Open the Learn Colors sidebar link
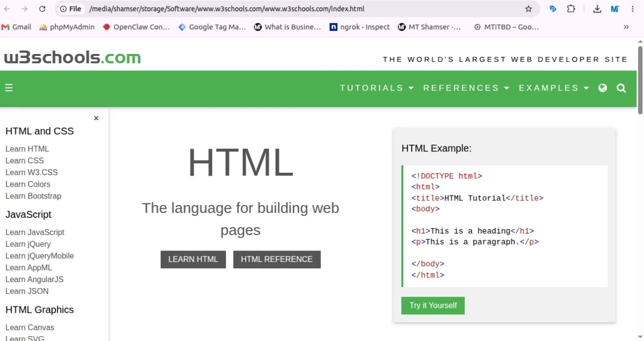Viewport: 644px width, 341px height. pos(28,185)
